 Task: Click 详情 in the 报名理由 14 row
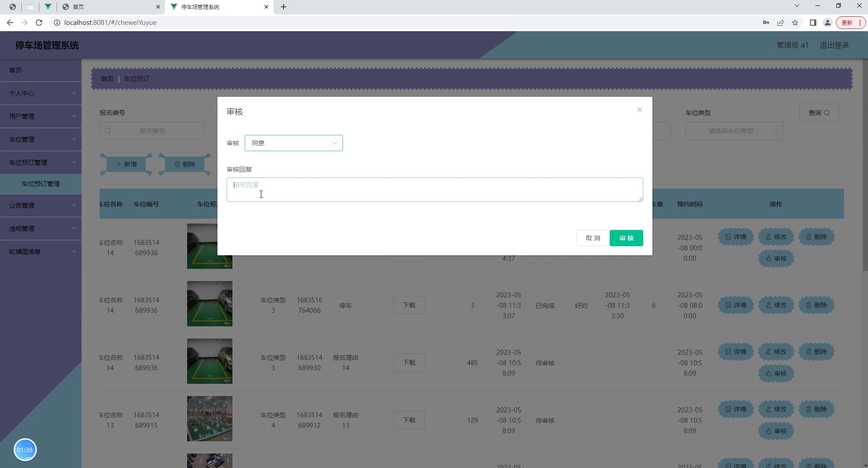pos(736,352)
